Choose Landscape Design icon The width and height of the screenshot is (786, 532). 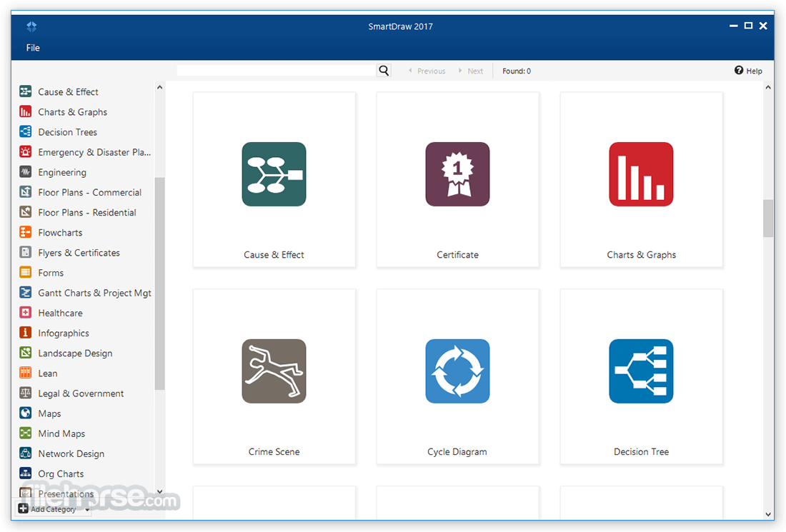tap(26, 352)
